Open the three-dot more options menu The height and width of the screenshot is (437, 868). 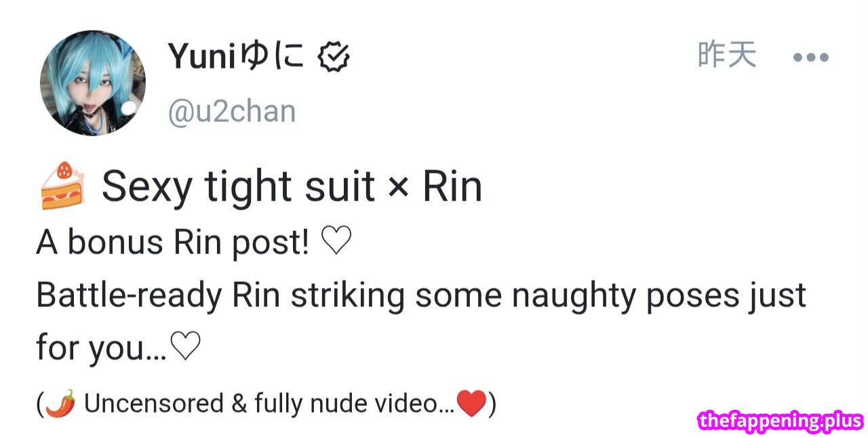(810, 58)
